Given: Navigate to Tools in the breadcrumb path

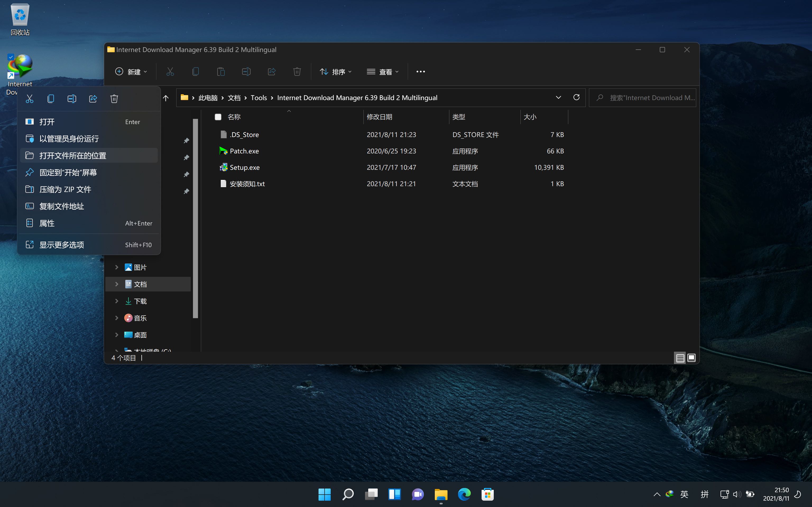Looking at the screenshot, I should click(x=259, y=98).
